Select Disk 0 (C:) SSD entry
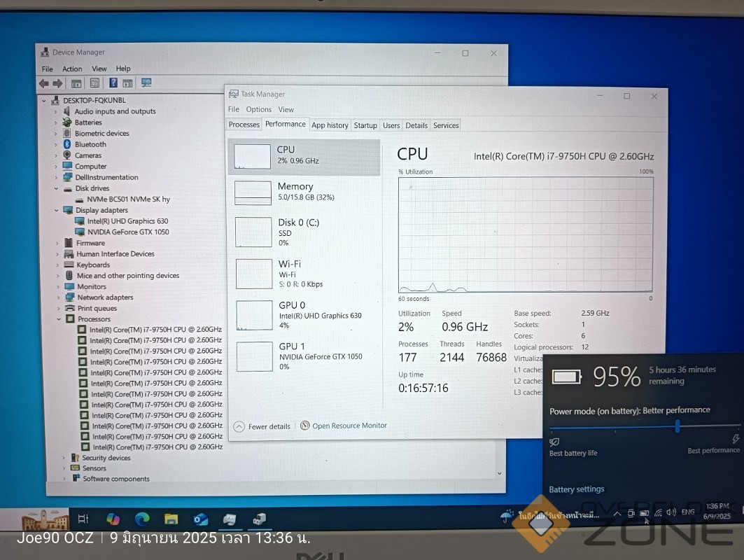The width and height of the screenshot is (744, 560). tap(304, 232)
